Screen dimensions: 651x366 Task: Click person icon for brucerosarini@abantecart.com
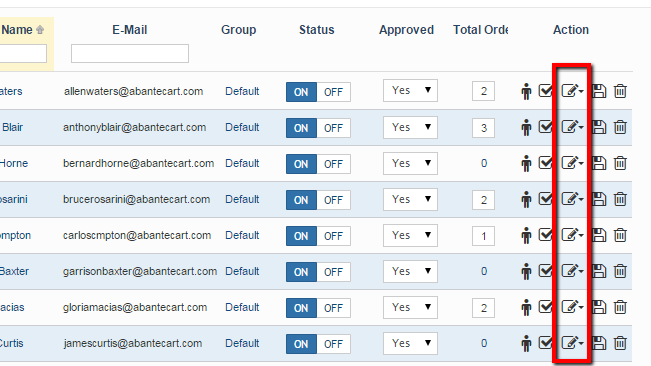point(526,199)
